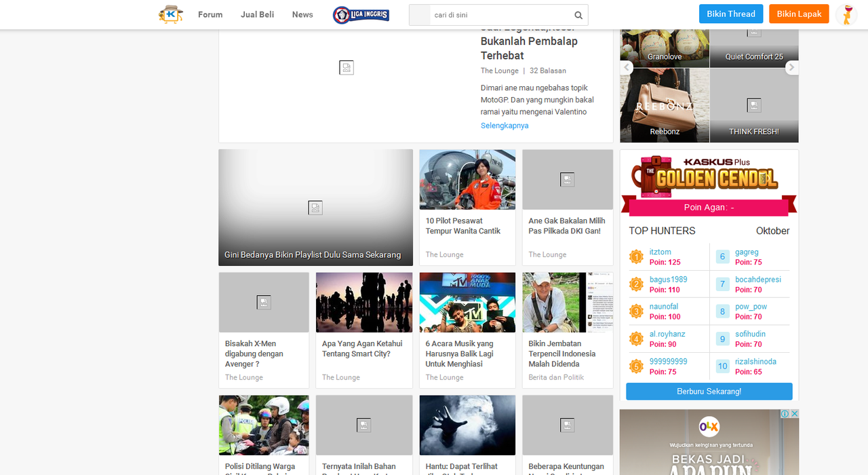
Task: Click the Quiet Comfort 25 thumbnail
Action: click(x=754, y=48)
